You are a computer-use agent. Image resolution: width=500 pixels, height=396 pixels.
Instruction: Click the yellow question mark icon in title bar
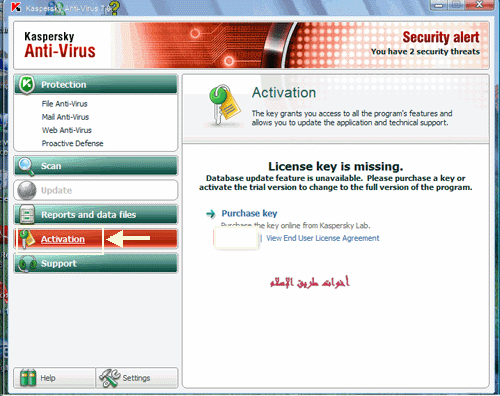pos(114,8)
